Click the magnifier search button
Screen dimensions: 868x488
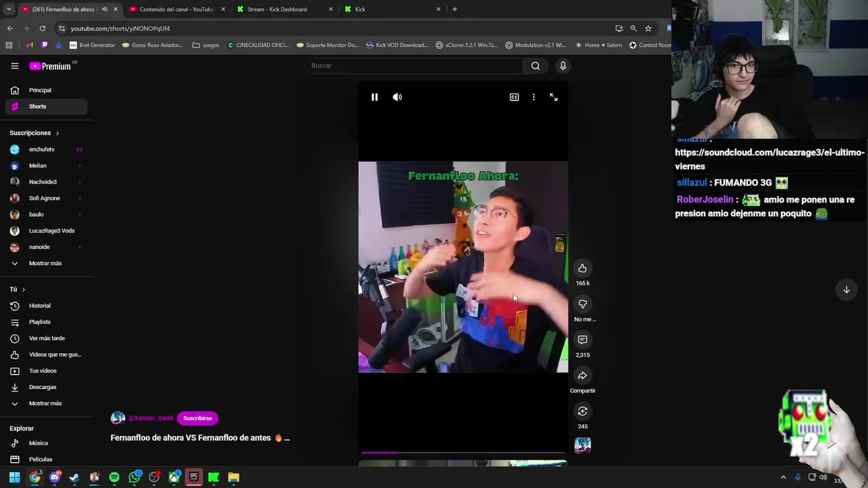click(536, 66)
